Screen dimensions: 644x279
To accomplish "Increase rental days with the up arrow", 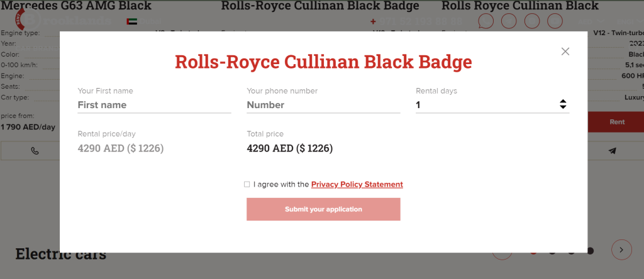I will click(x=563, y=101).
